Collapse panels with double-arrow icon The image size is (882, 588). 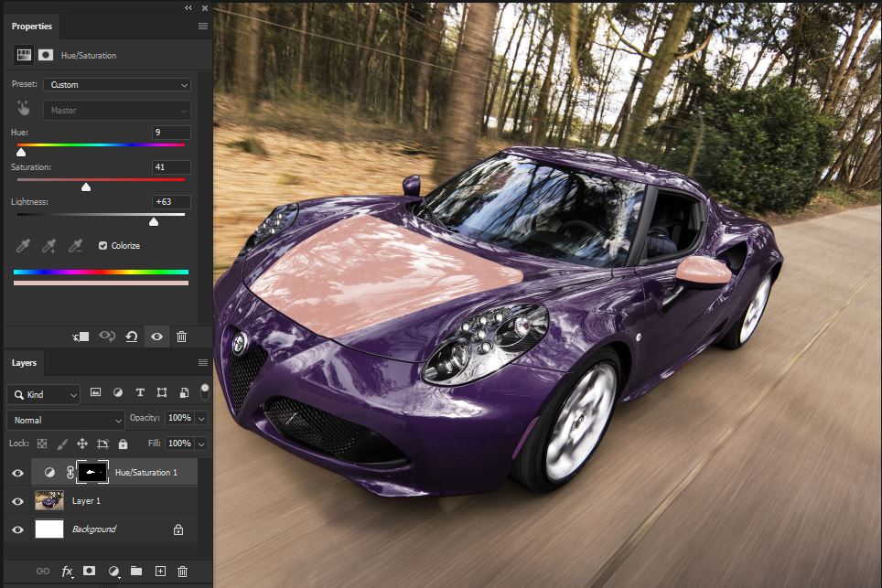tap(188, 8)
